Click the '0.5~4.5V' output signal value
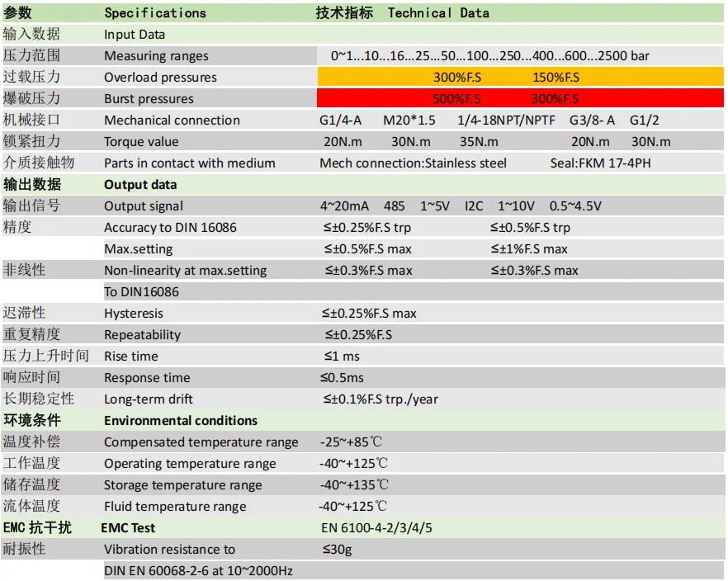 [x=576, y=206]
